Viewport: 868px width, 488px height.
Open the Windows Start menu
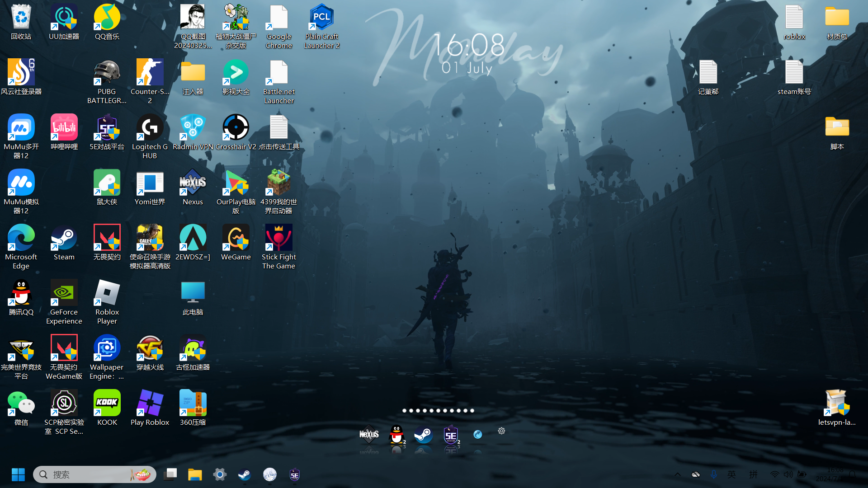pos(18,474)
